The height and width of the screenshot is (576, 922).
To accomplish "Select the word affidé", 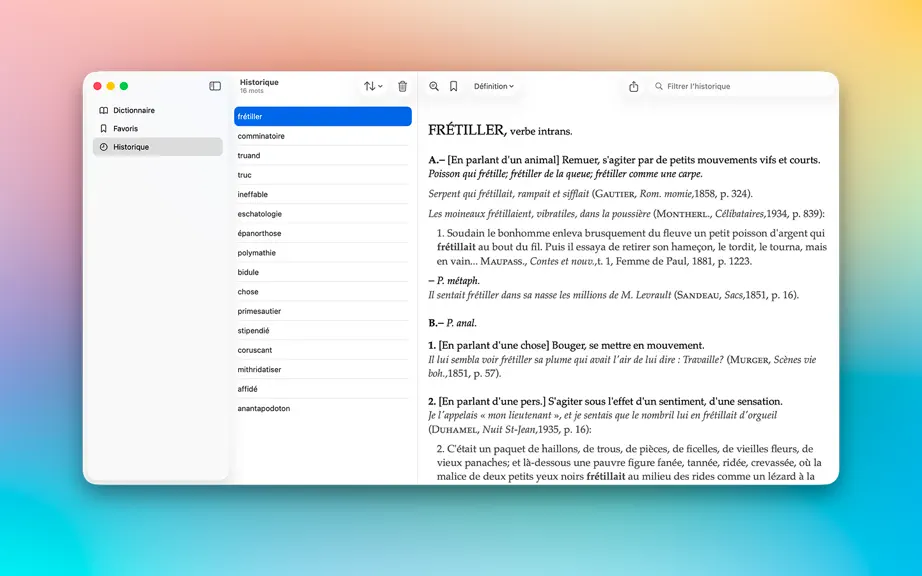I will point(323,388).
